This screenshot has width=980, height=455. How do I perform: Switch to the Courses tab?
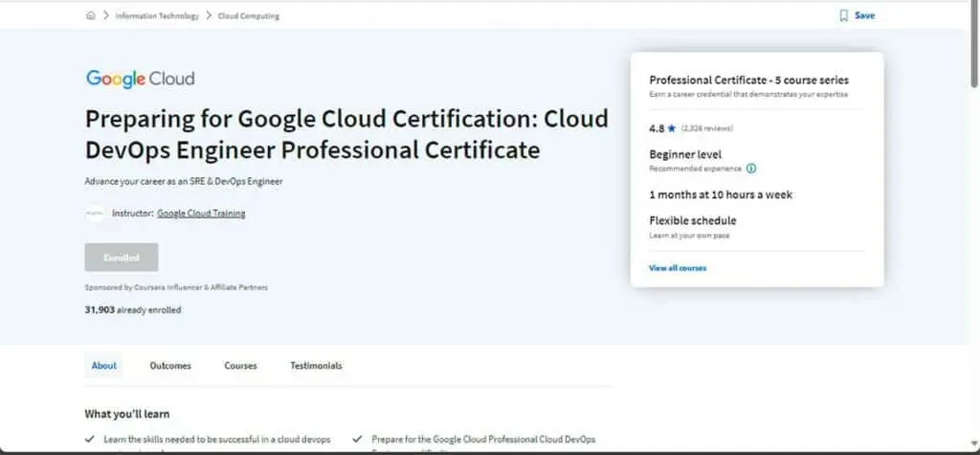coord(240,366)
